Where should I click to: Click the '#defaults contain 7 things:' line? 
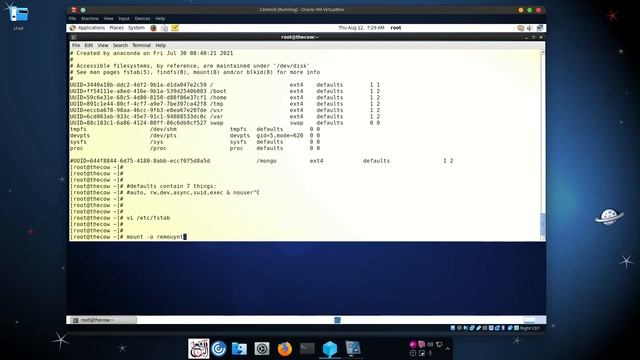tap(171, 186)
